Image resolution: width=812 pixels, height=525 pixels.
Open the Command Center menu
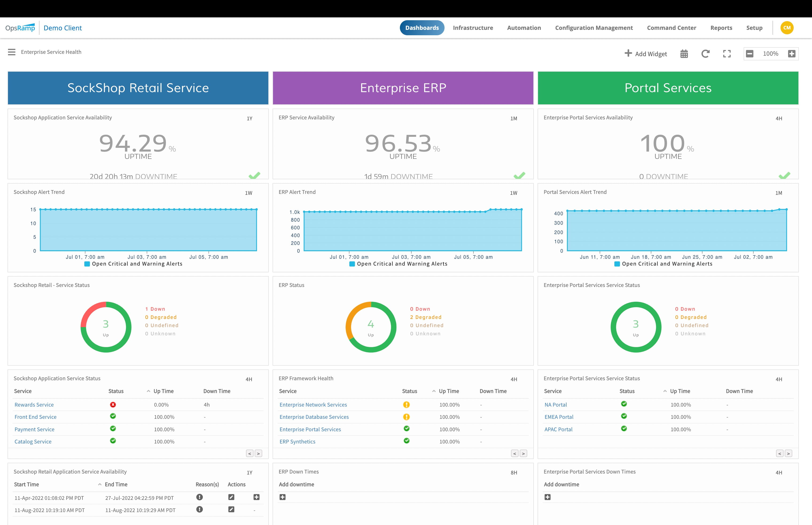coord(671,28)
